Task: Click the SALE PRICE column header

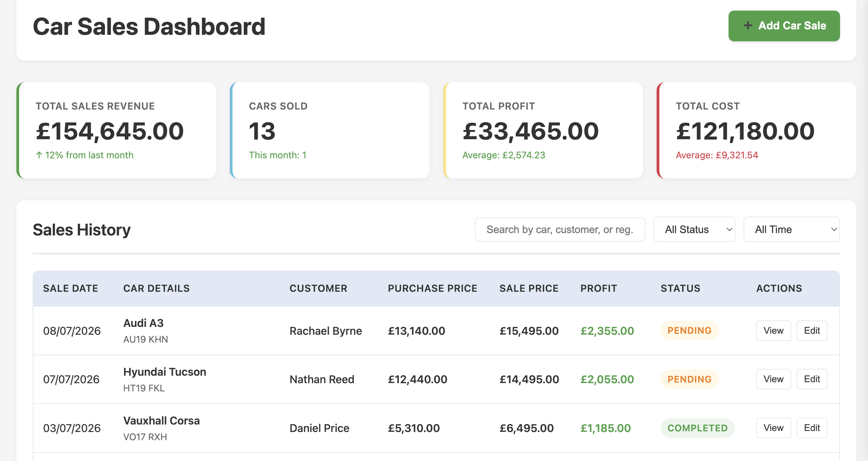Action: [x=529, y=288]
